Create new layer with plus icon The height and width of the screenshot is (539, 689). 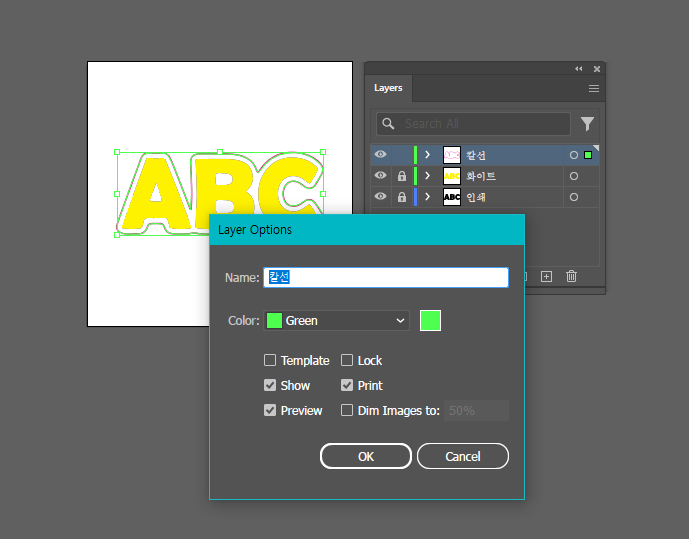(x=546, y=277)
